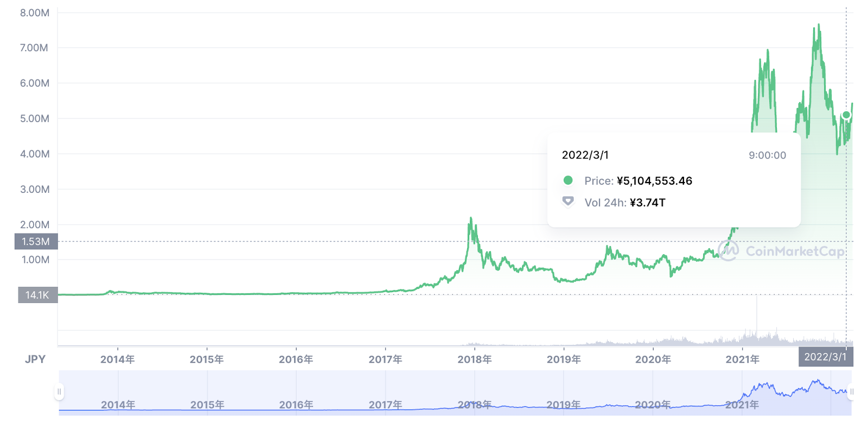868x422 pixels.
Task: Click the green Price legend dot in tooltip
Action: pyautogui.click(x=568, y=180)
